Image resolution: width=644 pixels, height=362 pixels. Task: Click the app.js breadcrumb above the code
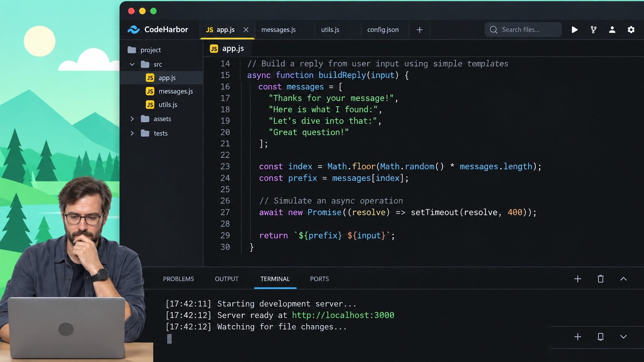click(227, 48)
